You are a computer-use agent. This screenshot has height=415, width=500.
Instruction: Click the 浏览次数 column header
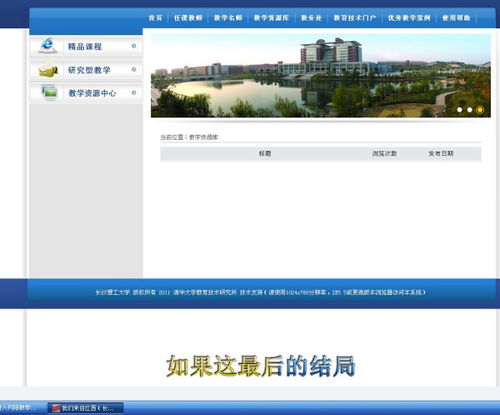coord(384,153)
